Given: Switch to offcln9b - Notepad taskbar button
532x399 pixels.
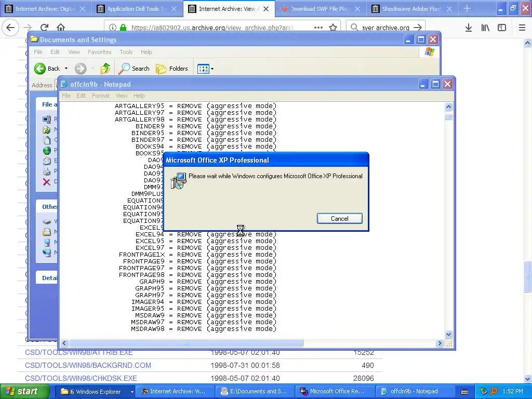Looking at the screenshot, I should coord(415,392).
